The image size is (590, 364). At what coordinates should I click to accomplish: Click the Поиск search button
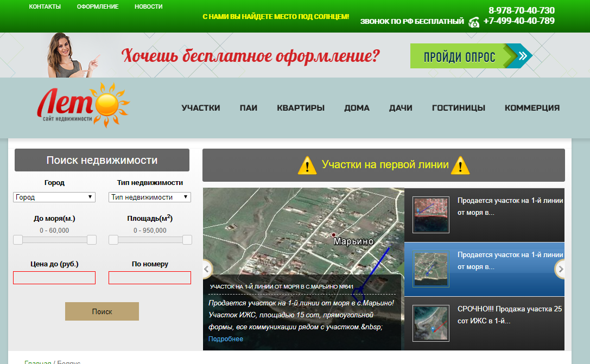point(102,311)
